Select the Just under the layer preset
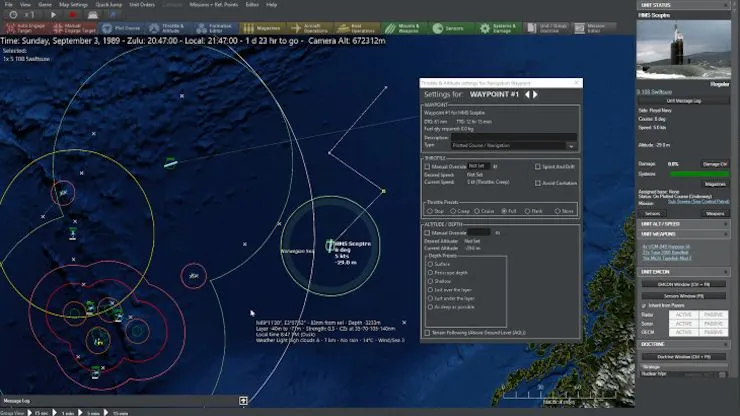The width and height of the screenshot is (740, 416). pyautogui.click(x=430, y=298)
